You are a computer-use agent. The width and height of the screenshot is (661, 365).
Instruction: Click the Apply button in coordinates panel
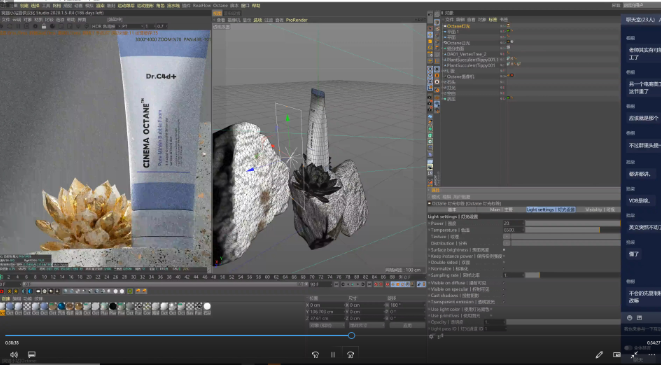407,325
